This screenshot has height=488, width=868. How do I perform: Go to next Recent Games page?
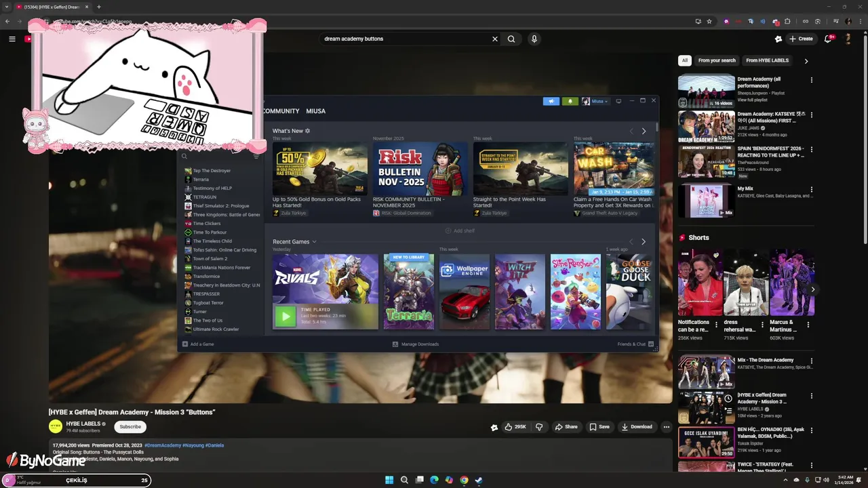tap(644, 241)
